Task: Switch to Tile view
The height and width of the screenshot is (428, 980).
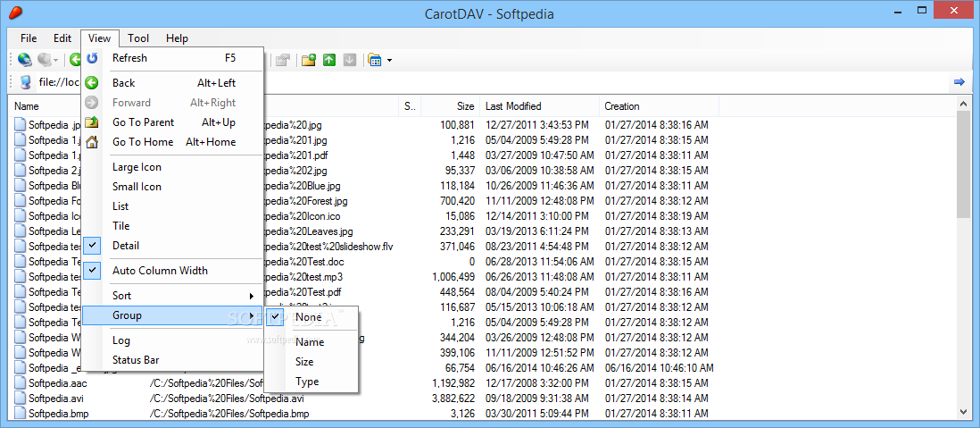Action: click(172, 225)
